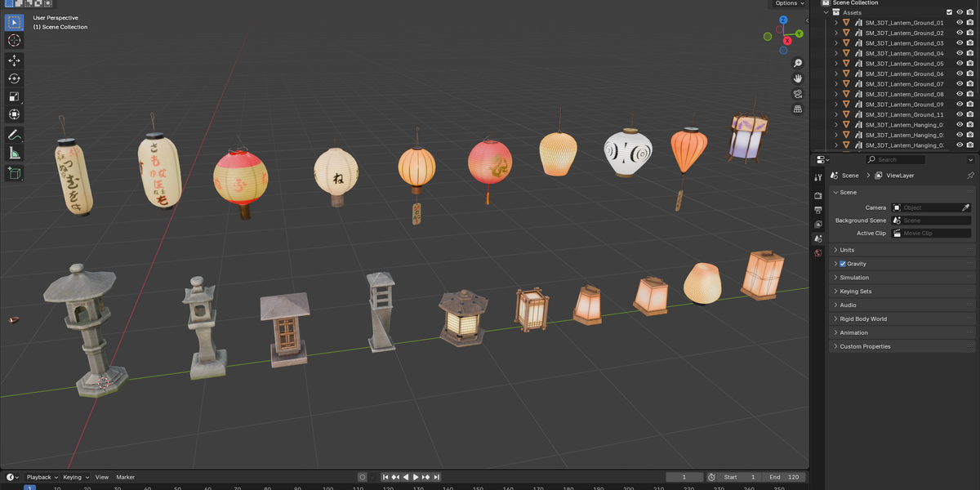Collapse the Assets collection

point(826,12)
